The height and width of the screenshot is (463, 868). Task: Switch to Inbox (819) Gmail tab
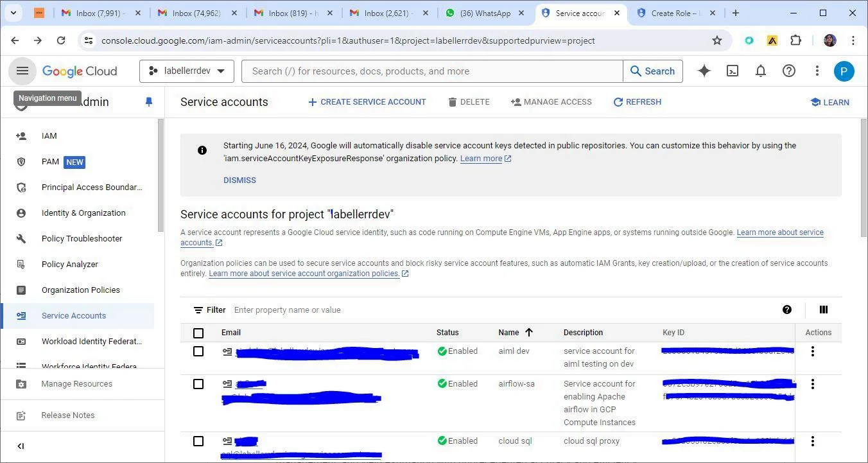293,13
